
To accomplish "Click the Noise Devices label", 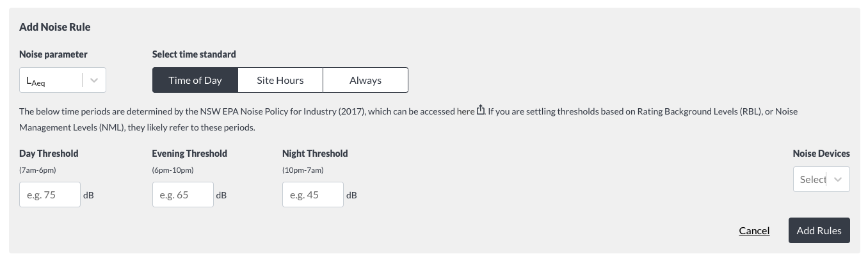I will click(x=821, y=154).
